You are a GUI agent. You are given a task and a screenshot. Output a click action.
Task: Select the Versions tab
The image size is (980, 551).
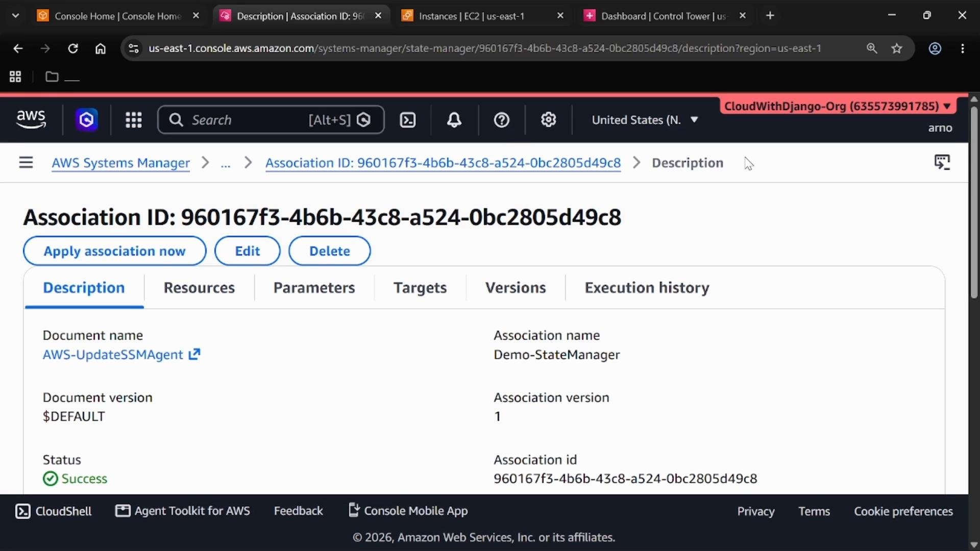(x=516, y=288)
